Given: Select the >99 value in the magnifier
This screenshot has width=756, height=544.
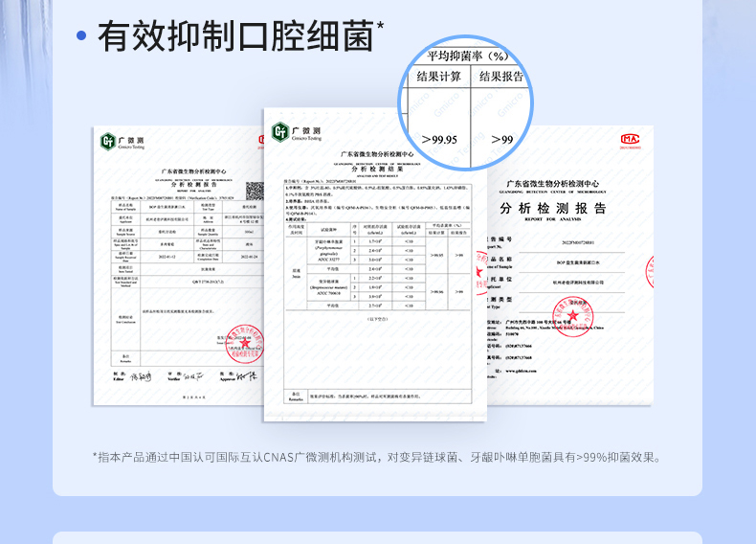Looking at the screenshot, I should pos(501,140).
